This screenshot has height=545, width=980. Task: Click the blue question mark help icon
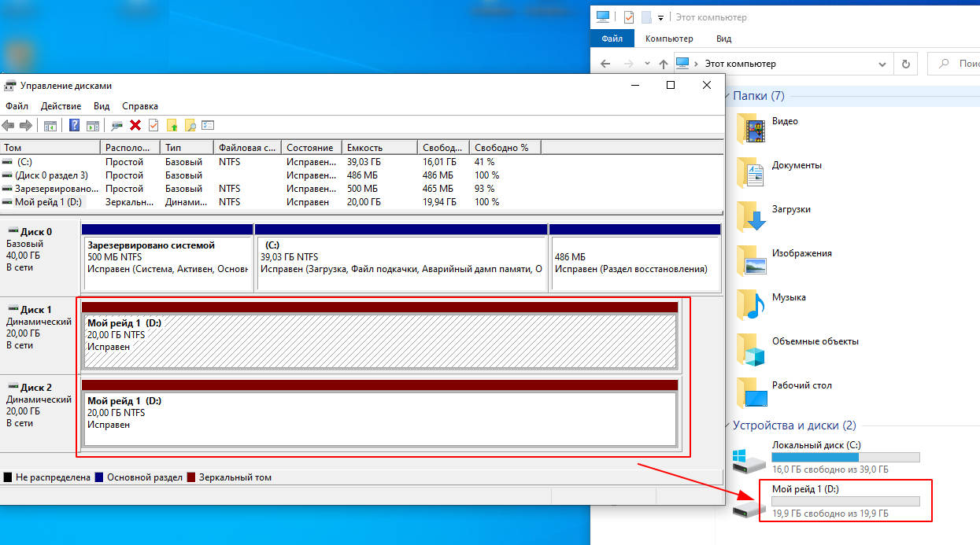coord(74,126)
